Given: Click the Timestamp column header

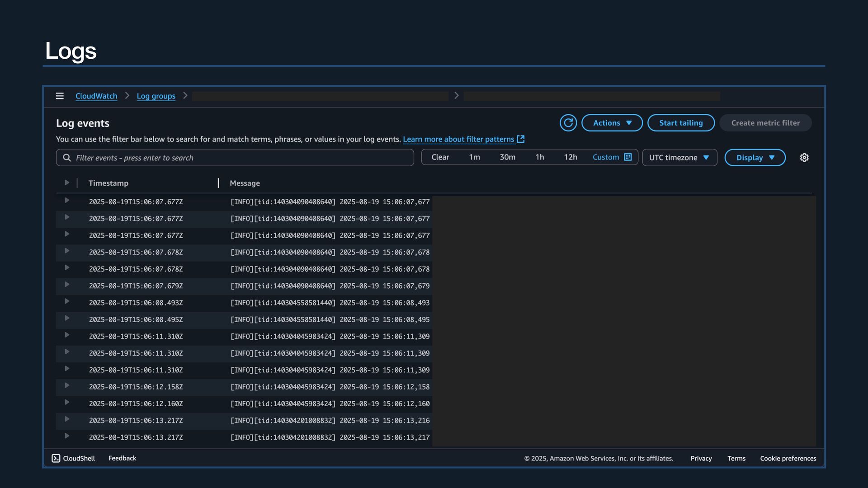Looking at the screenshot, I should [108, 183].
